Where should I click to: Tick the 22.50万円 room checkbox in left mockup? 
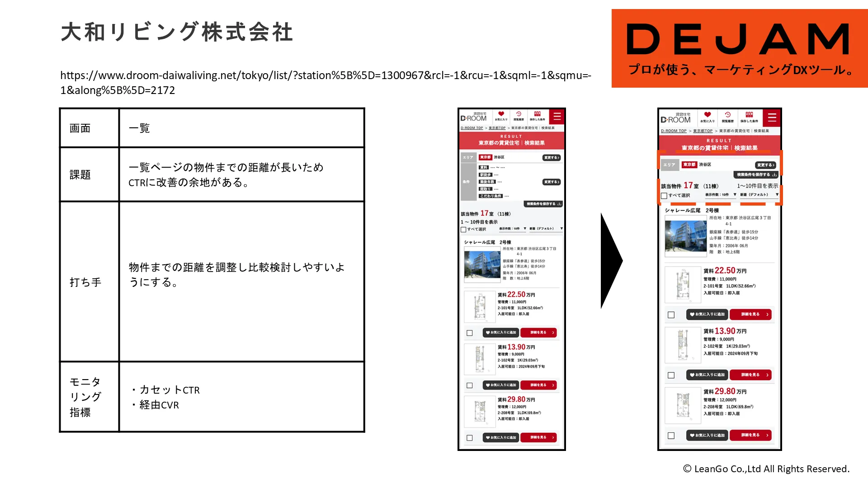click(470, 333)
